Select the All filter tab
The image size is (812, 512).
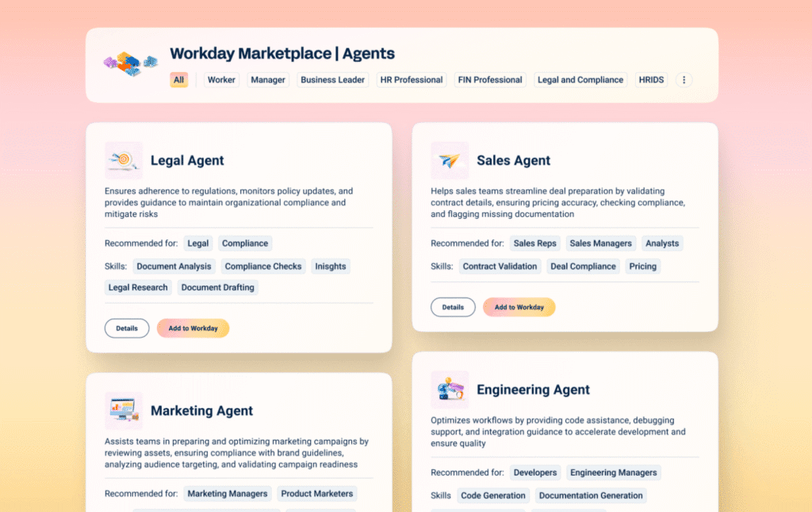pyautogui.click(x=178, y=80)
